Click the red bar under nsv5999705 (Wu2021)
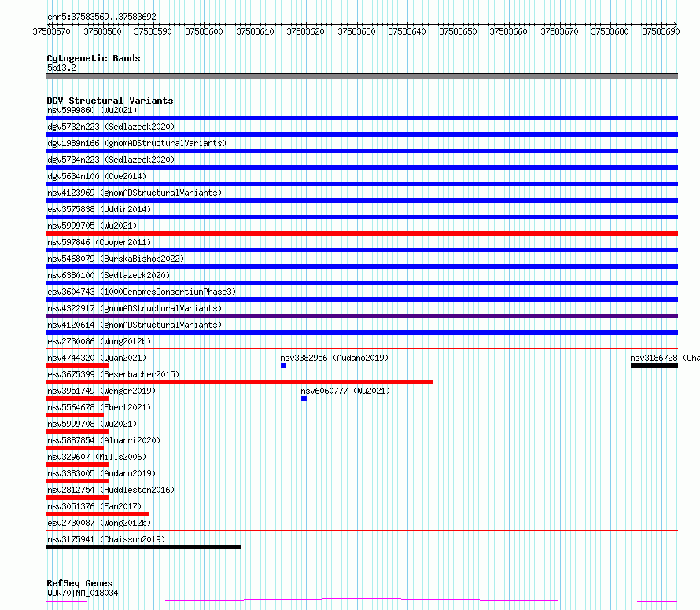This screenshot has height=610, width=700. point(362,233)
